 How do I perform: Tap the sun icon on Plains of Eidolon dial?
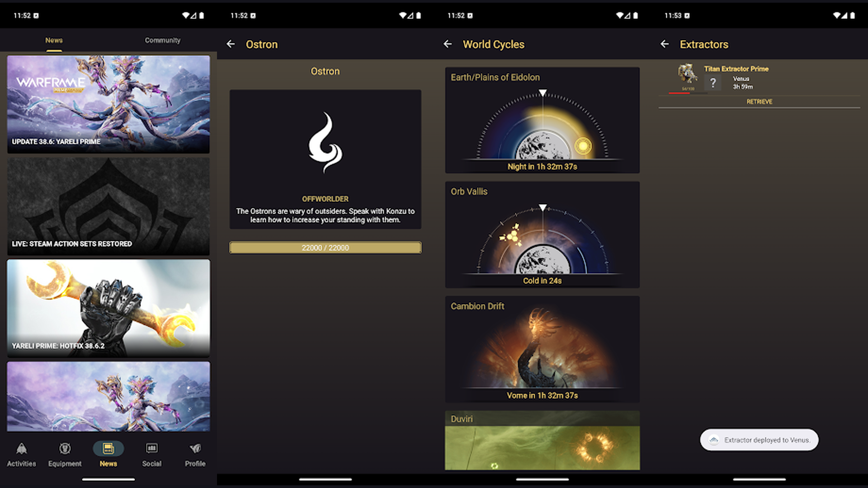point(583,145)
